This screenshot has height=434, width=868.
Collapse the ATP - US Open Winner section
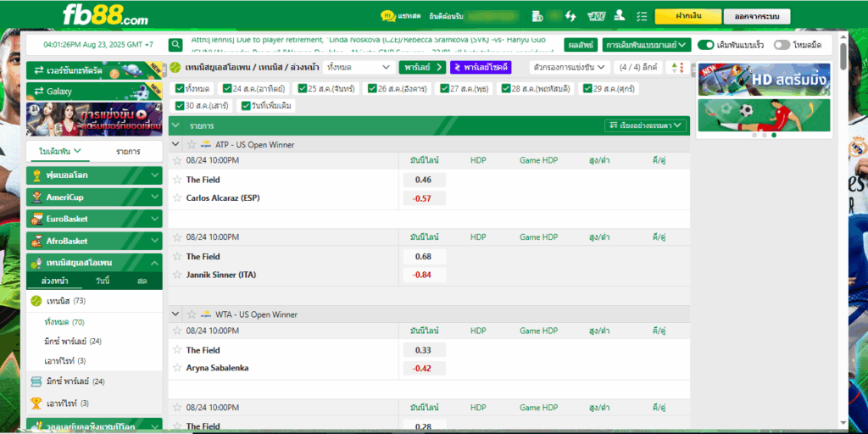(176, 144)
